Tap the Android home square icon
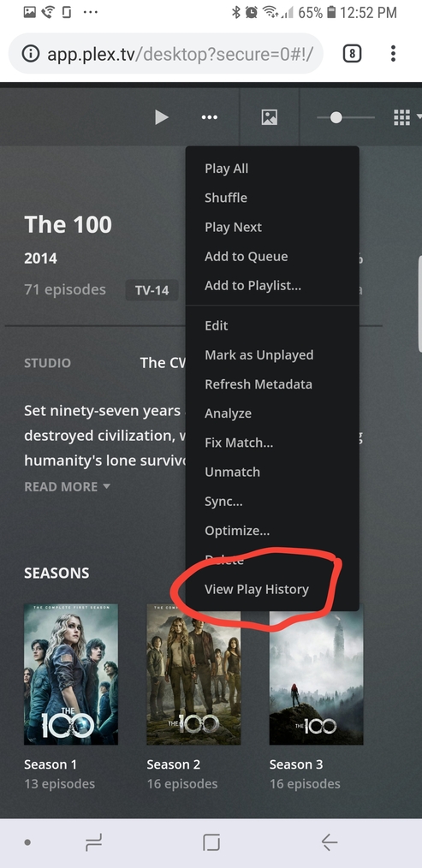Viewport: 422px width, 868px height. coord(211,842)
